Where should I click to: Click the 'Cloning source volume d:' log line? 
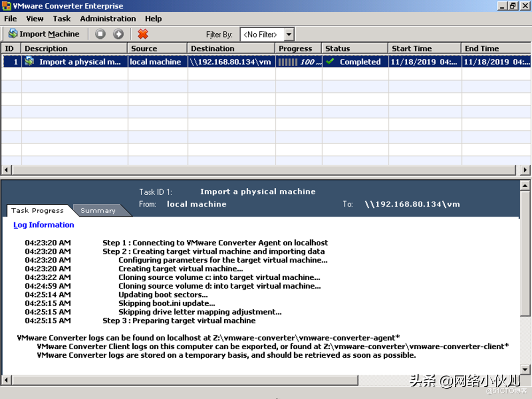click(x=220, y=286)
